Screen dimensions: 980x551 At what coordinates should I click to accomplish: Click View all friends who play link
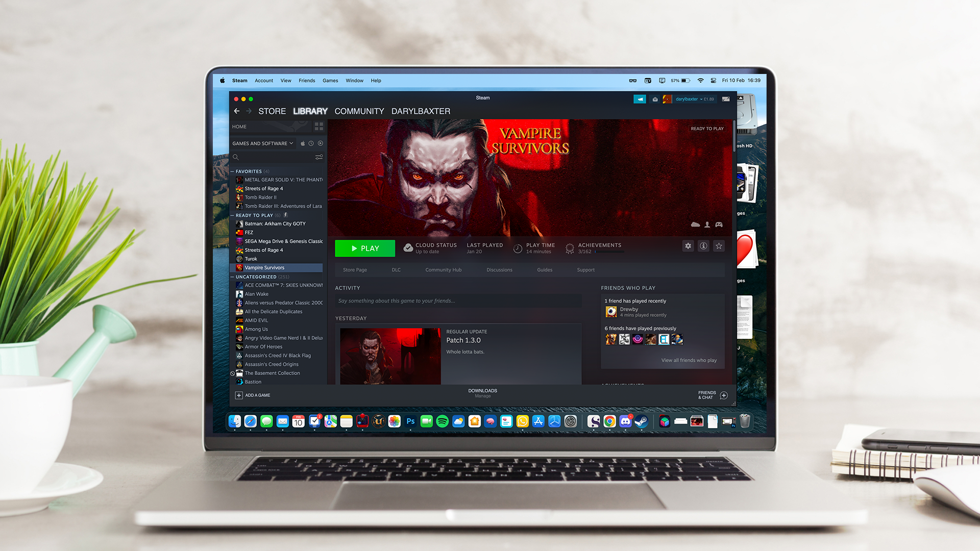(x=688, y=360)
